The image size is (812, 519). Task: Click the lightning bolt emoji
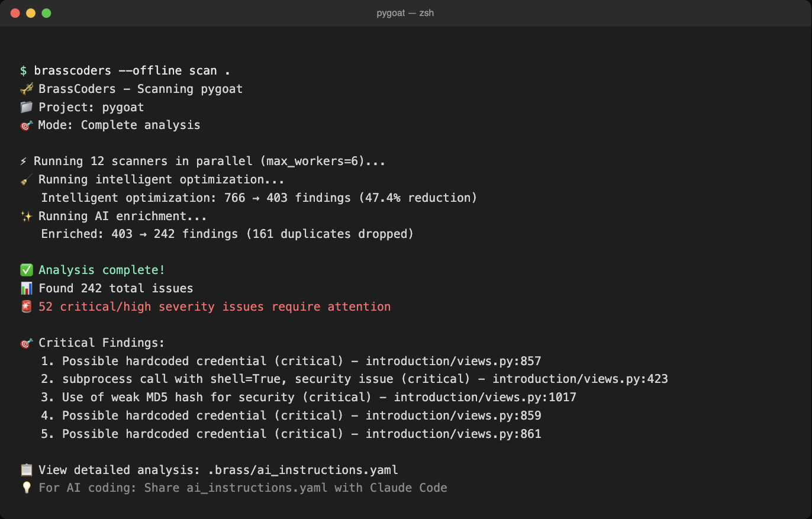coord(24,162)
